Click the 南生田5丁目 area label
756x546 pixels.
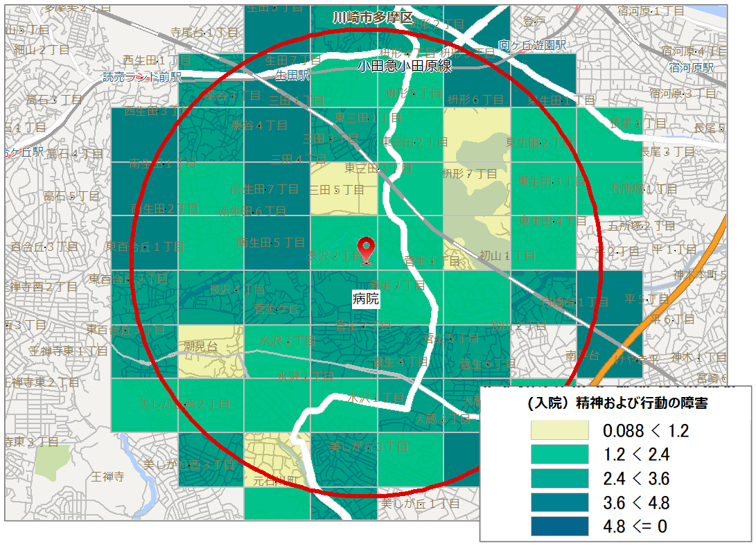click(272, 243)
